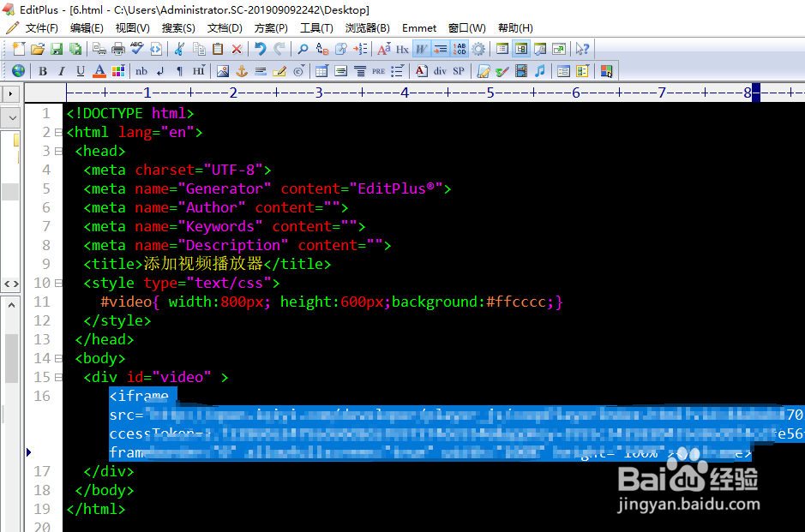The width and height of the screenshot is (805, 532).
Task: Click the context help arrow icon
Action: click(582, 49)
